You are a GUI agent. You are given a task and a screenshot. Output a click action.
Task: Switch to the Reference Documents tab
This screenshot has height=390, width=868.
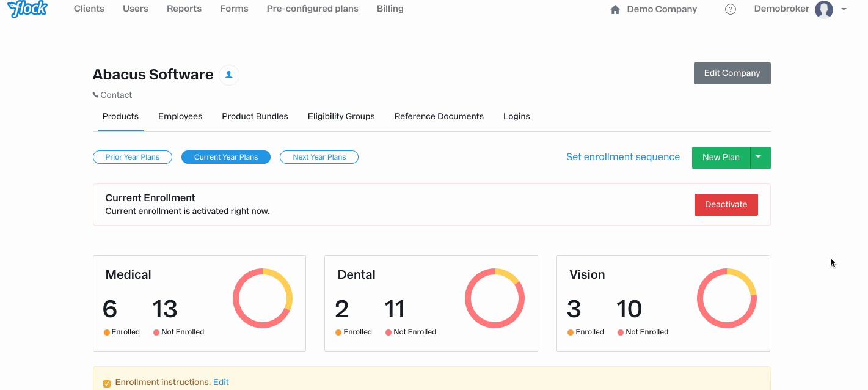point(439,116)
